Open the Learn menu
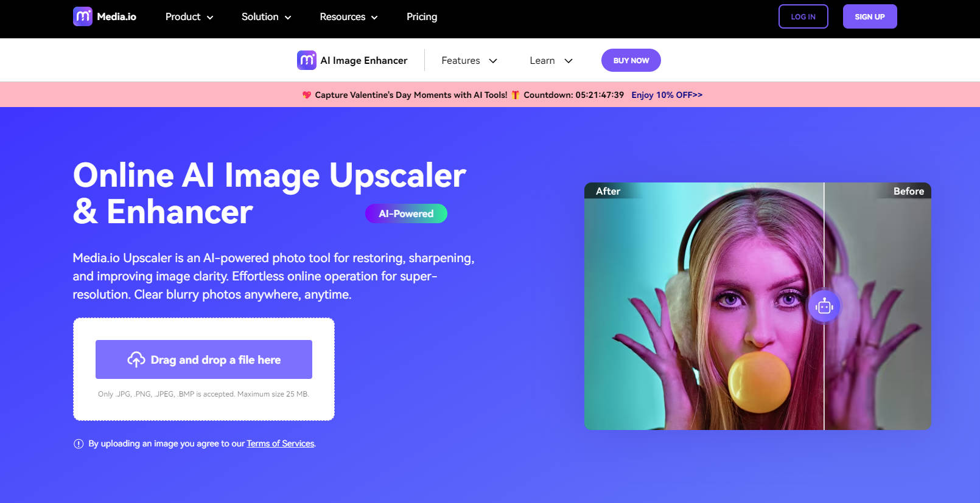980x503 pixels. coord(551,61)
